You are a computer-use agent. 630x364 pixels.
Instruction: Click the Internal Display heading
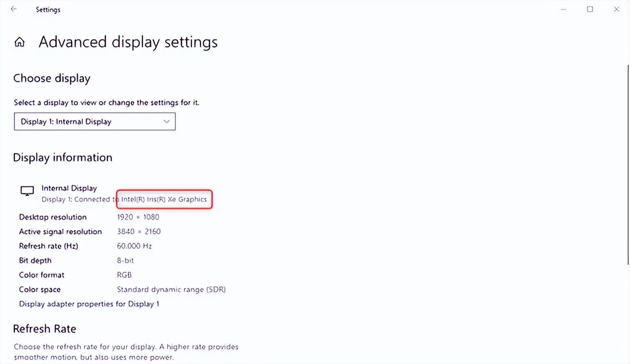pos(69,188)
